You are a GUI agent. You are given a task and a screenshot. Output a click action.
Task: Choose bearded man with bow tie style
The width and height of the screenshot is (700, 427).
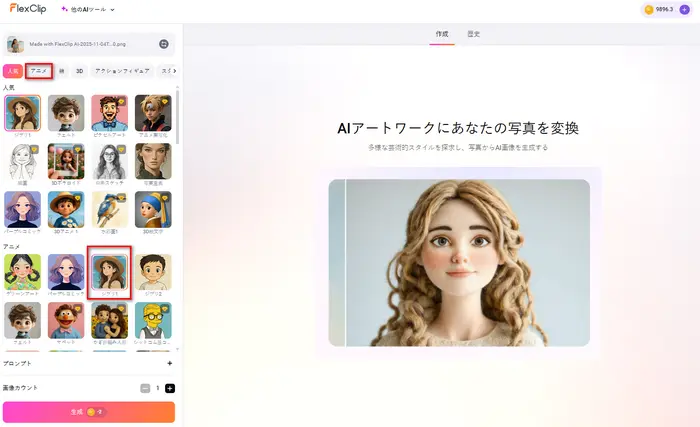[x=109, y=113]
